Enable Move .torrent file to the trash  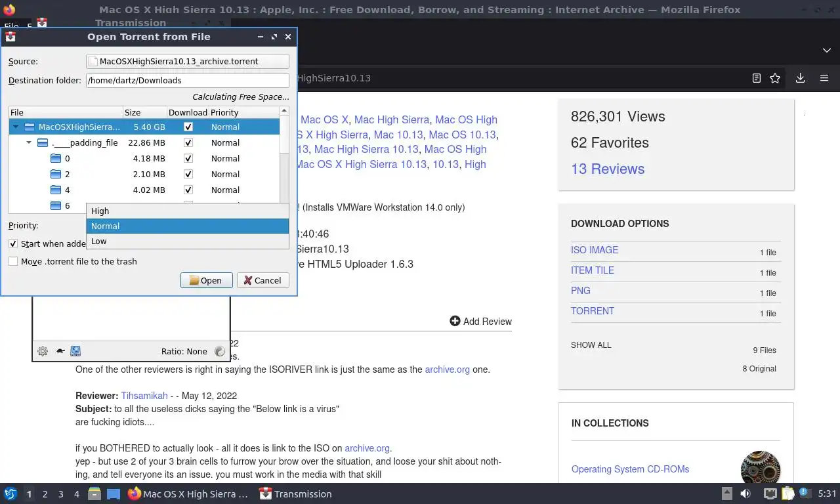13,261
